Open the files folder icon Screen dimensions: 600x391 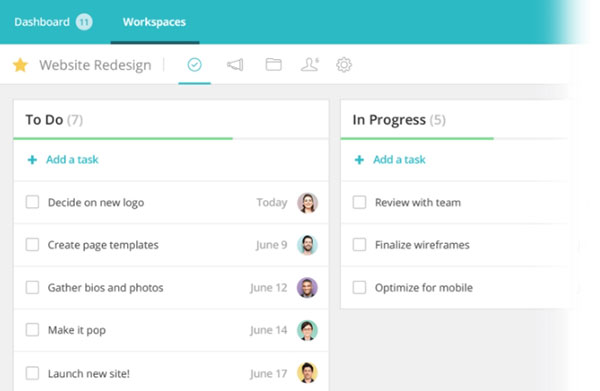click(x=274, y=65)
